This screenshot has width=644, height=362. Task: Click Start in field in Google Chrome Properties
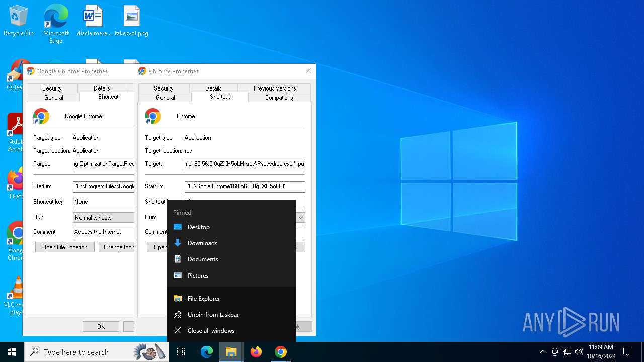click(104, 186)
